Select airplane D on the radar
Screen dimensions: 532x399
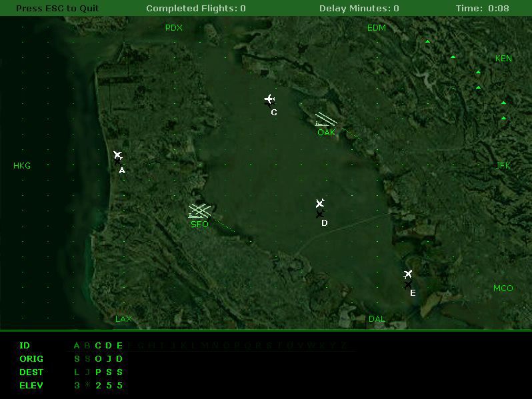coord(320,204)
